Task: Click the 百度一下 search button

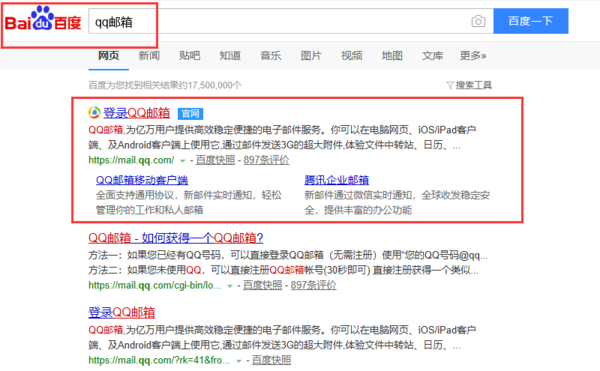Action: pos(531,21)
